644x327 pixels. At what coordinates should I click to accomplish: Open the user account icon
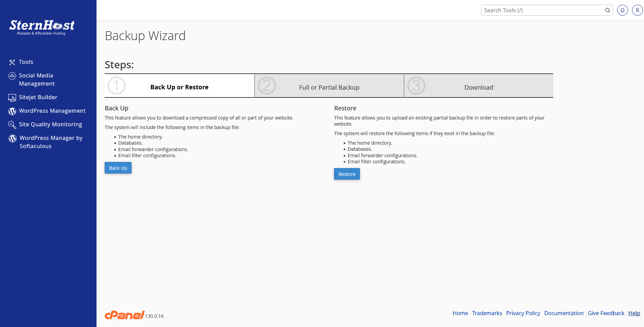[637, 10]
